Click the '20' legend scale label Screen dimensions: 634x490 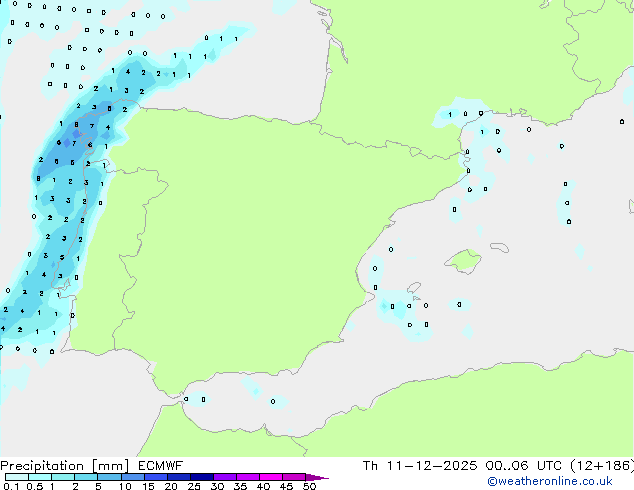(171, 486)
